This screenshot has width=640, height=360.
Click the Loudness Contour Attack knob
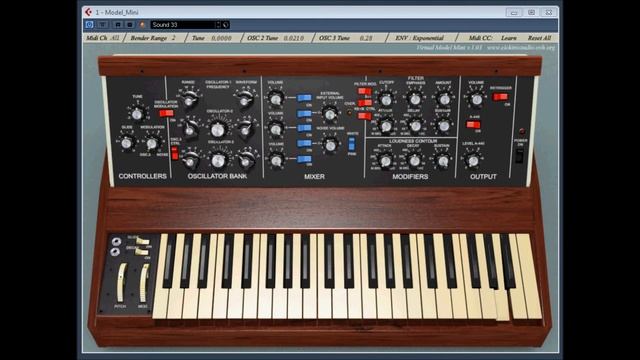pyautogui.click(x=386, y=161)
